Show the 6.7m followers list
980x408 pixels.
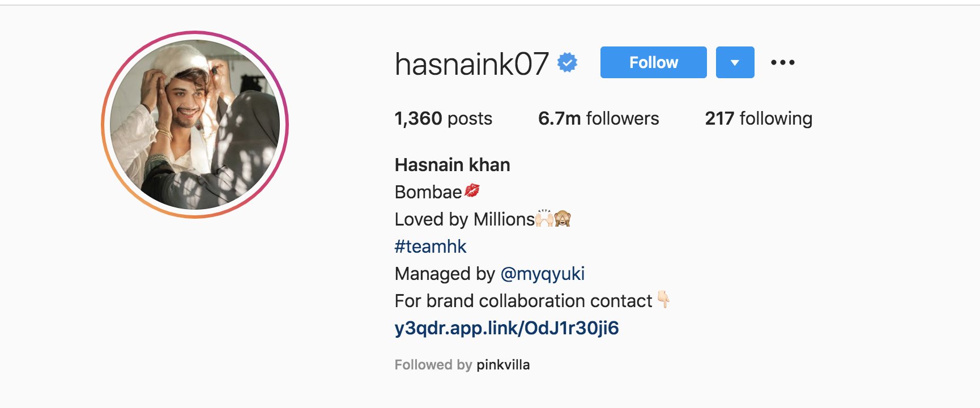point(599,118)
